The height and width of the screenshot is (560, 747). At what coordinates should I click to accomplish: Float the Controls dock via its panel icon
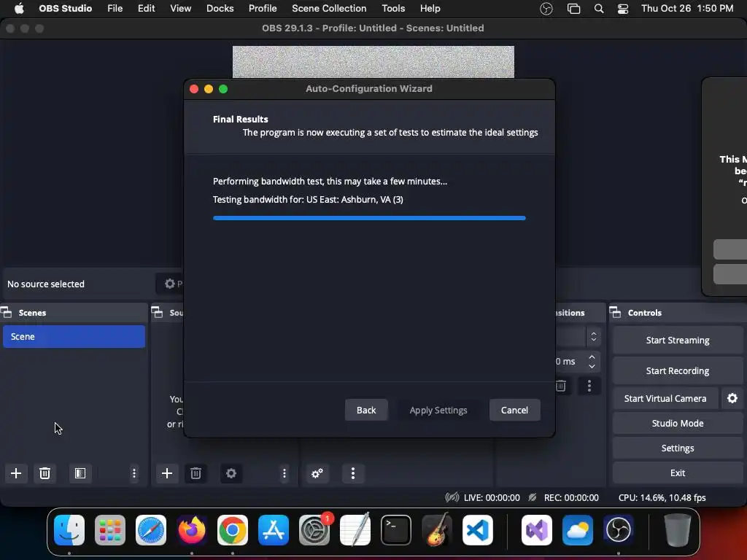[615, 312]
